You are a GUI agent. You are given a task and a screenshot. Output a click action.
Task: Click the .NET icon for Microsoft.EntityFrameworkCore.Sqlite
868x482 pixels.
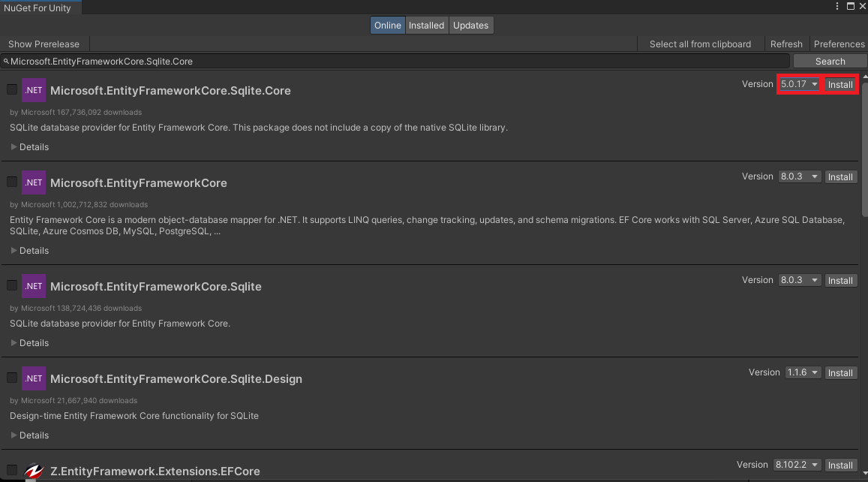[34, 287]
